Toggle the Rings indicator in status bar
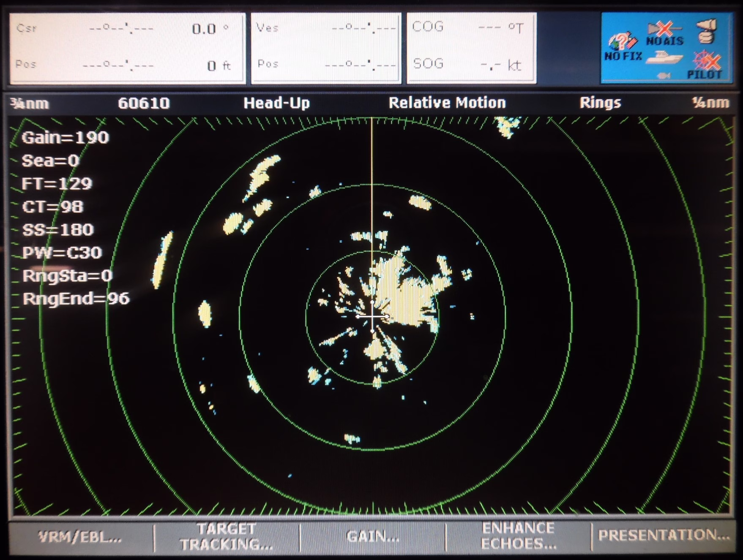The height and width of the screenshot is (560, 743). [600, 103]
